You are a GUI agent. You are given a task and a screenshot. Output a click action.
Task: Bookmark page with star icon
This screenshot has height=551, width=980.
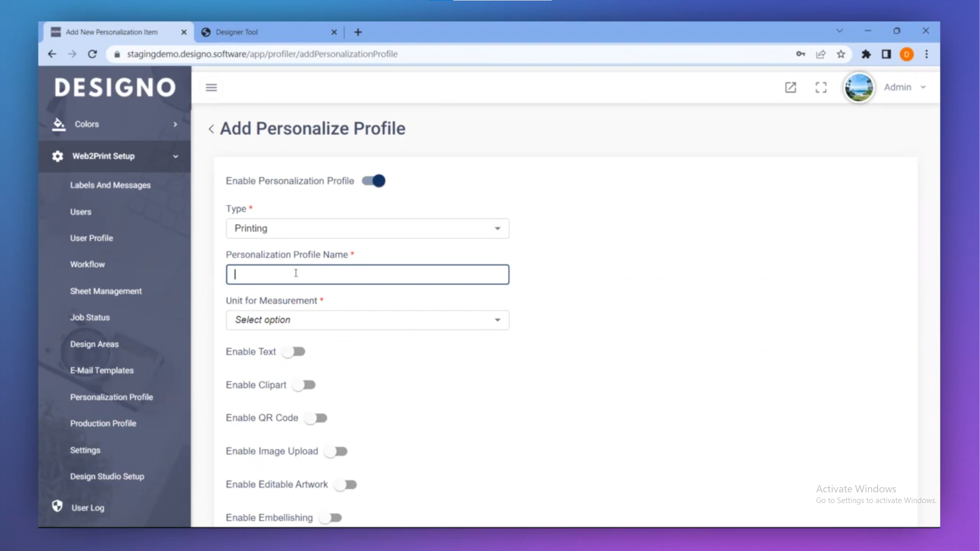(x=841, y=54)
